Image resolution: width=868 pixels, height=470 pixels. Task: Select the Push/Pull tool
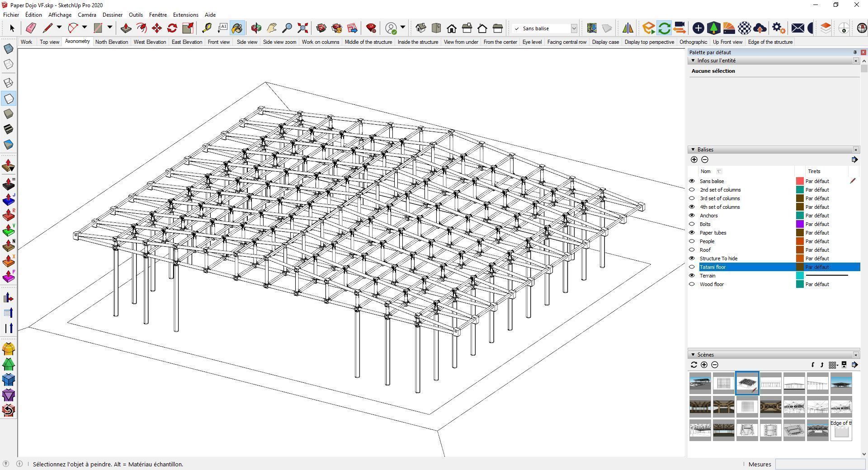(126, 28)
